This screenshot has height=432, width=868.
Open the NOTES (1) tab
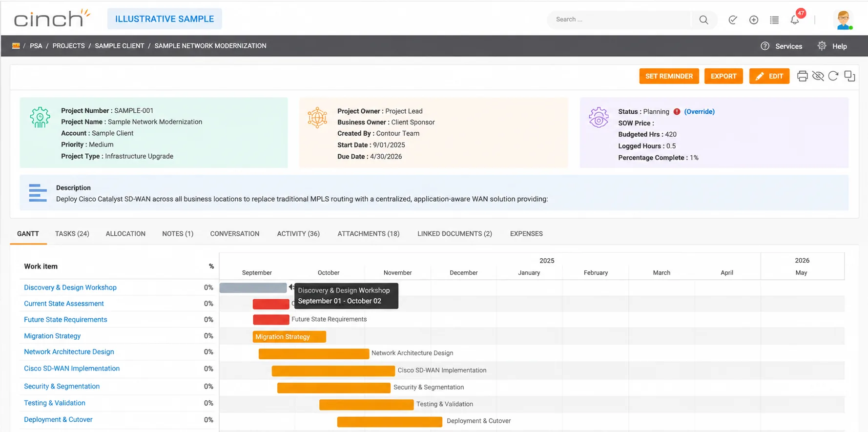pos(178,233)
